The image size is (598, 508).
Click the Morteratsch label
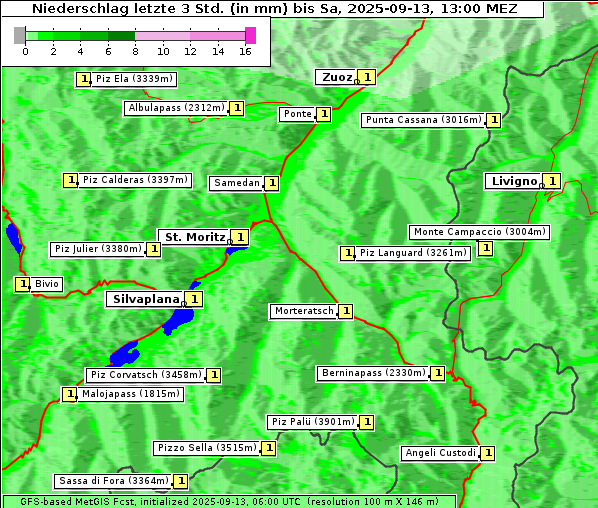[304, 311]
